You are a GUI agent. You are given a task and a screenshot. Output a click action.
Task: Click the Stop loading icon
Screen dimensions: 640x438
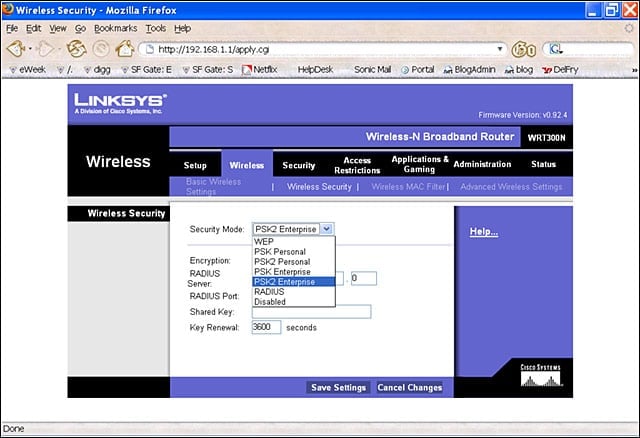point(101,49)
